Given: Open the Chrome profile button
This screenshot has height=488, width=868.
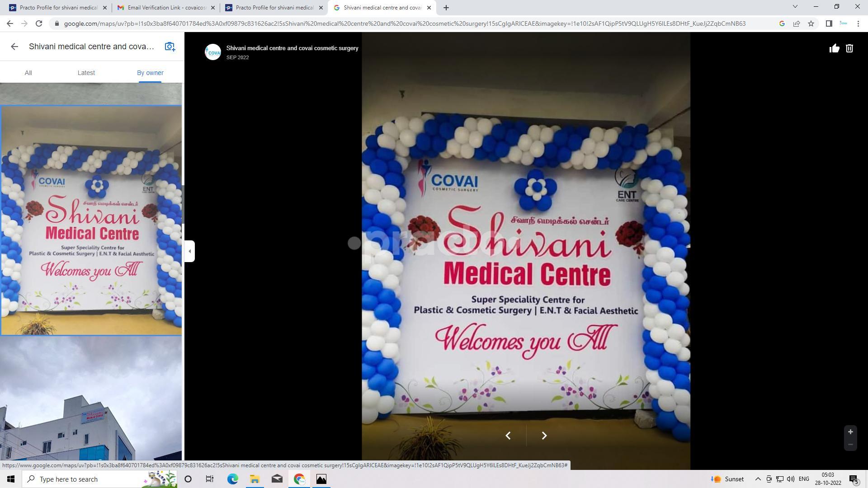Looking at the screenshot, I should coord(844,23).
